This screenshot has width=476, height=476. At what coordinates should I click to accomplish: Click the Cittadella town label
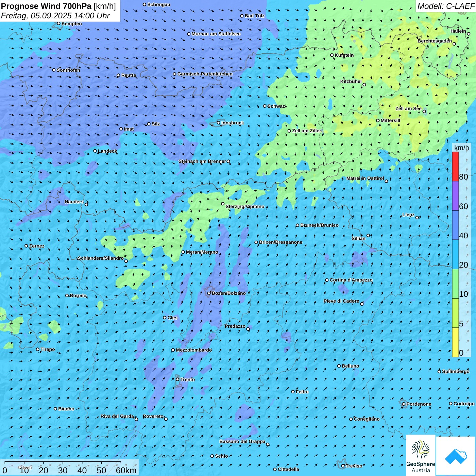(288, 469)
